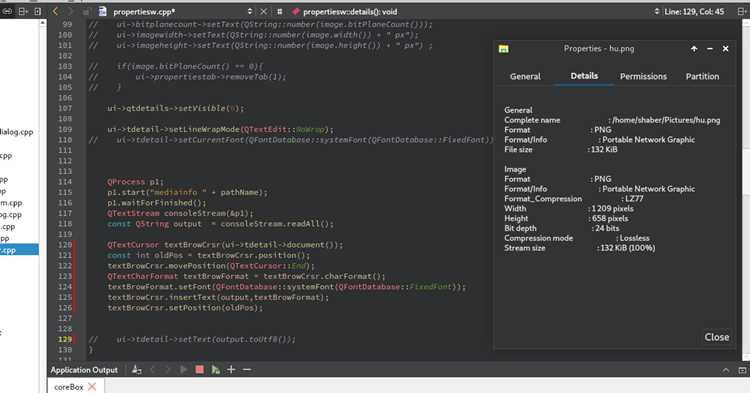Click the Bit depth 24 bits value
Screen dimensions: 750x393
[x=607, y=228]
